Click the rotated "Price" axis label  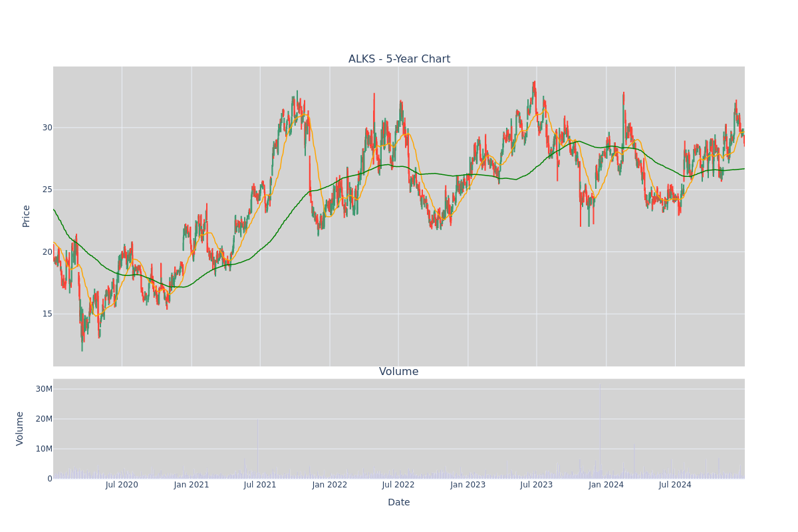point(27,216)
